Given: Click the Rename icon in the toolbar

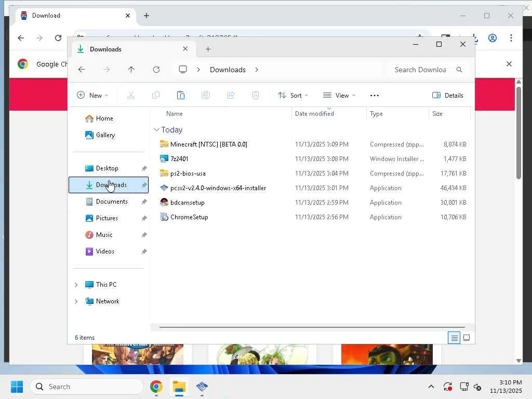Looking at the screenshot, I should (x=206, y=96).
